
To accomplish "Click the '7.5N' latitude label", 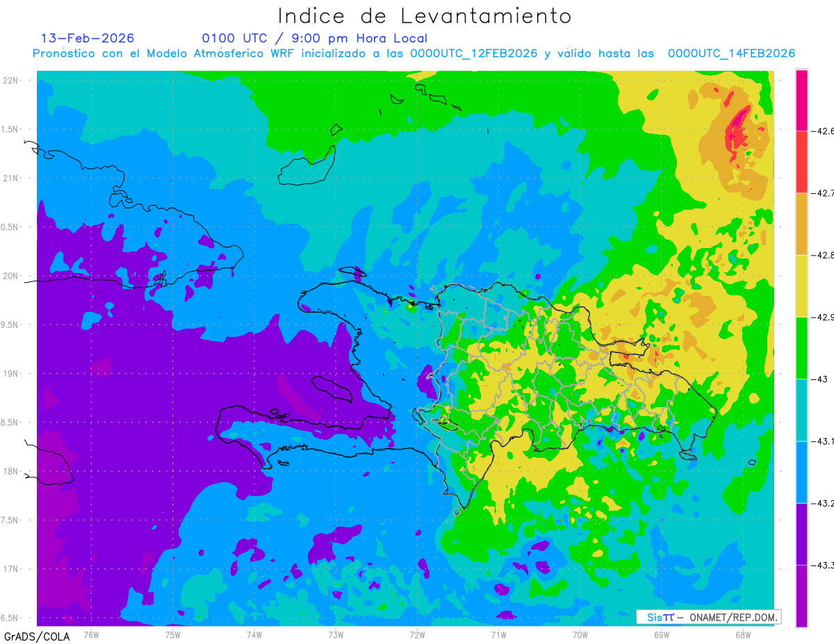I will pos(10,520).
